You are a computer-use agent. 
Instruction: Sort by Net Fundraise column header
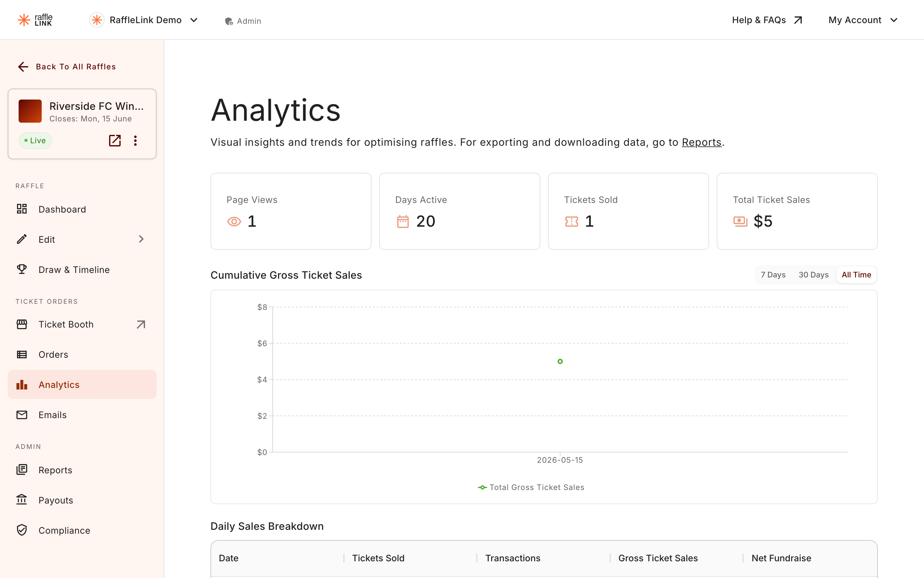click(x=781, y=558)
